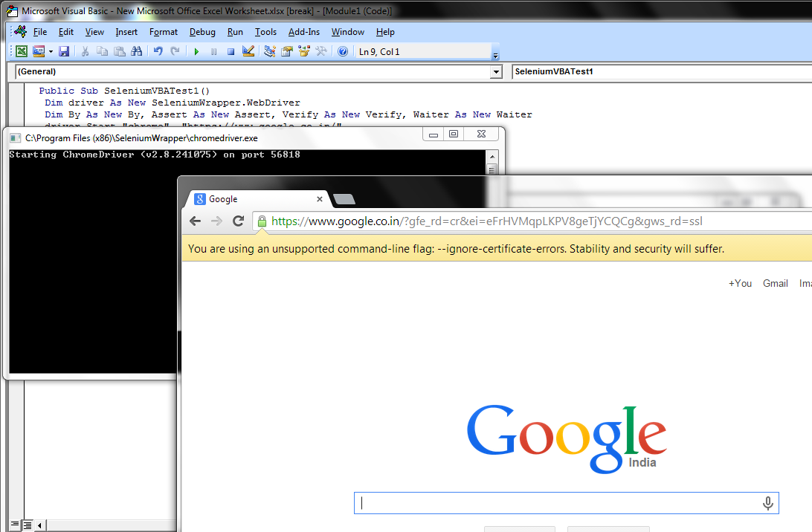
Task: Minimize the chromedriver.exe console window
Action: 434,134
